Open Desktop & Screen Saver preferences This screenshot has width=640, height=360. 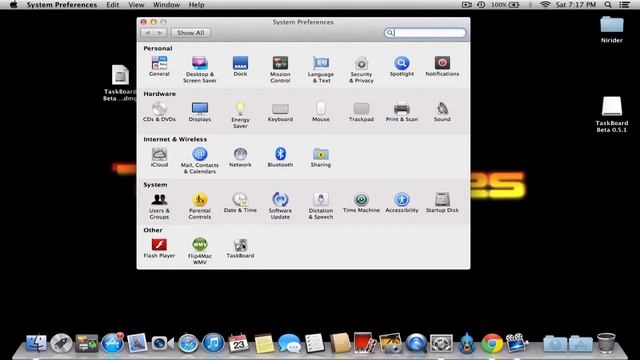[x=200, y=69]
